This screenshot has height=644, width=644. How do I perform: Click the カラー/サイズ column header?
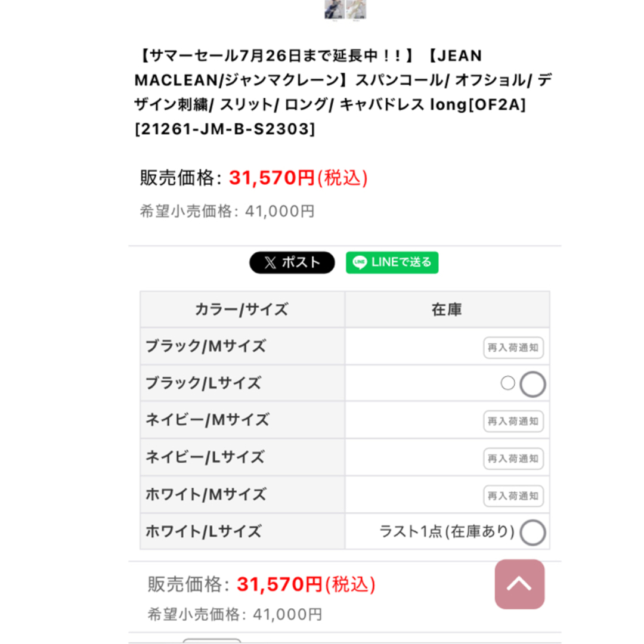tap(242, 309)
